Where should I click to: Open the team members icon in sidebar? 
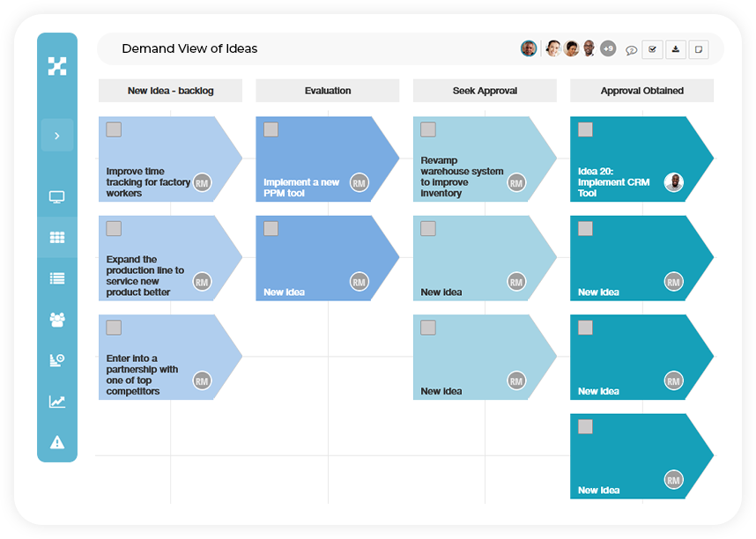[x=57, y=319]
